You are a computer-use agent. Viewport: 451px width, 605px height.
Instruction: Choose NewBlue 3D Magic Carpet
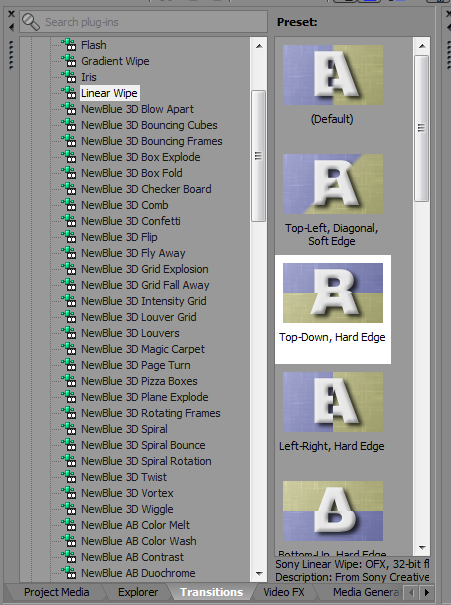143,349
